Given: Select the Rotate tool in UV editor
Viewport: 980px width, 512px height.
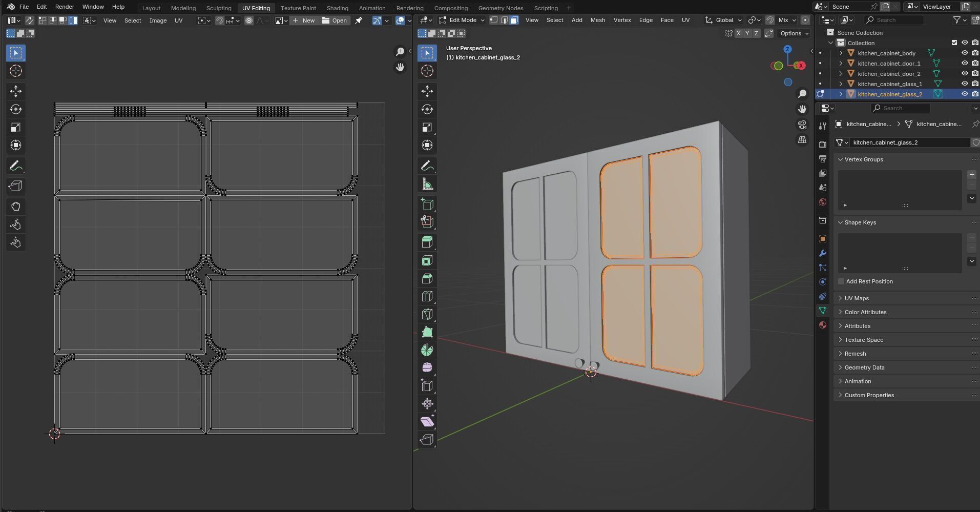Looking at the screenshot, I should tap(16, 109).
